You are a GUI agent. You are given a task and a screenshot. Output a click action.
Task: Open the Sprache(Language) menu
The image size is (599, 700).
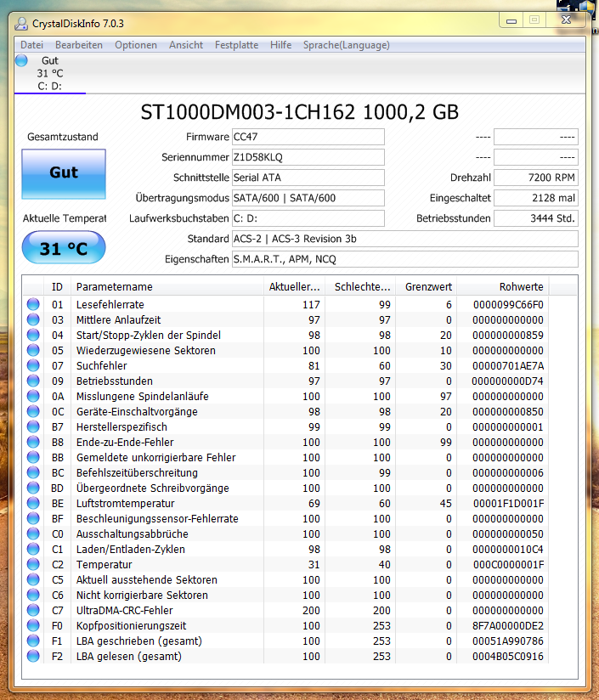click(347, 45)
